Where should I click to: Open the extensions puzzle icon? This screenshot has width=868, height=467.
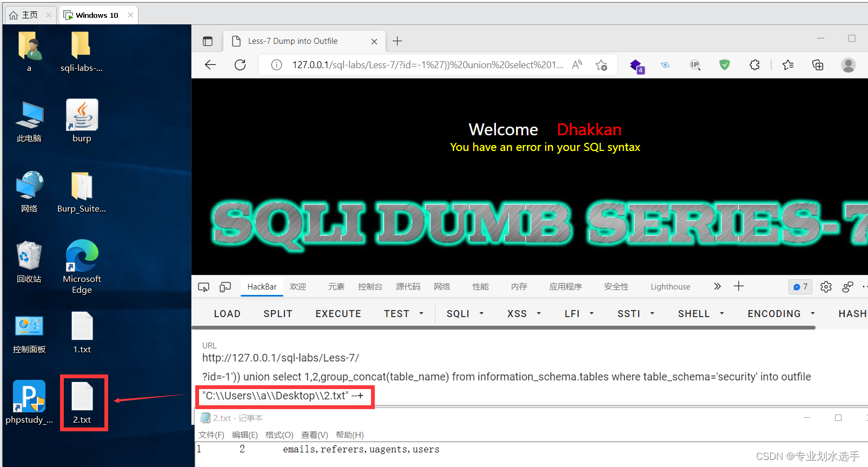[754, 65]
